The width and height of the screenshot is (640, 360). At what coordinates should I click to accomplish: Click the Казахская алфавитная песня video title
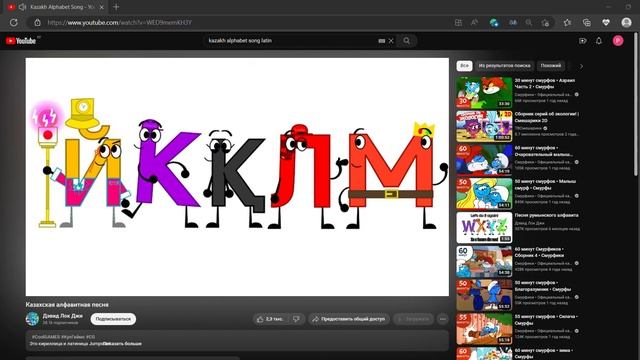pyautogui.click(x=67, y=304)
